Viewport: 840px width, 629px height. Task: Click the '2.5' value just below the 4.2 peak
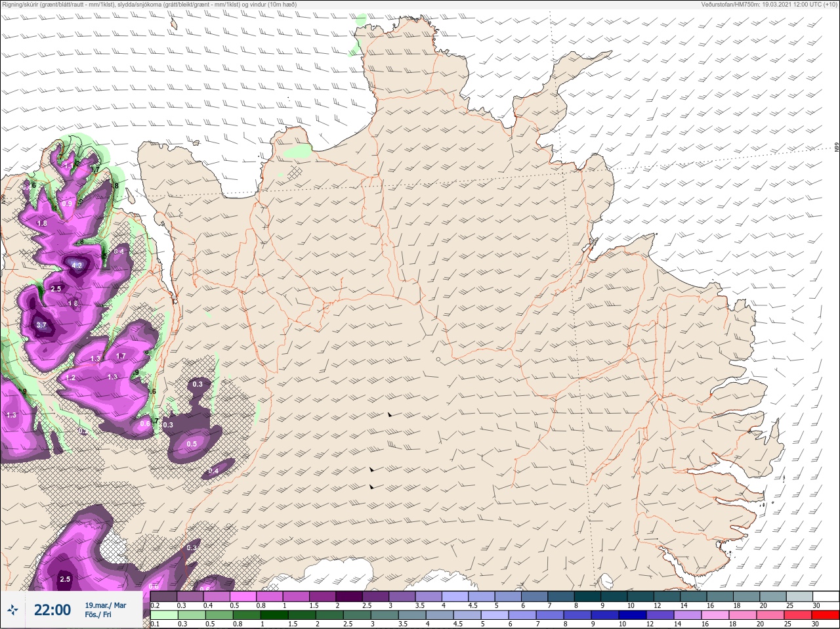[56, 289]
